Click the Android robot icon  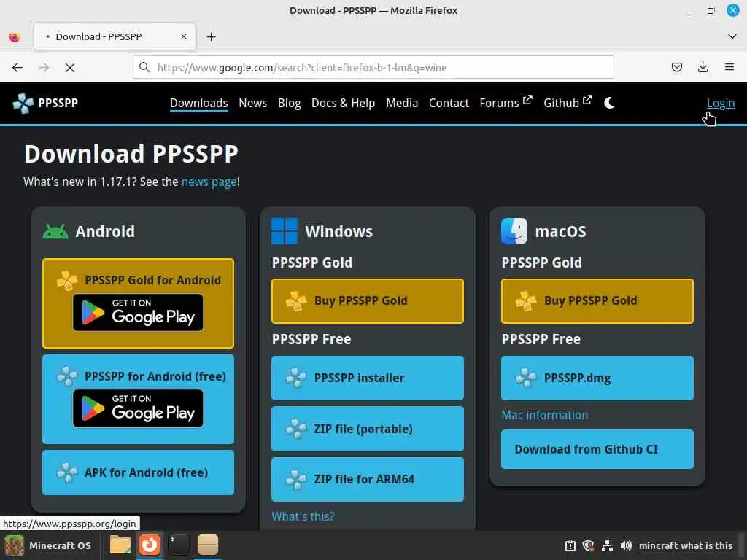[x=55, y=231]
